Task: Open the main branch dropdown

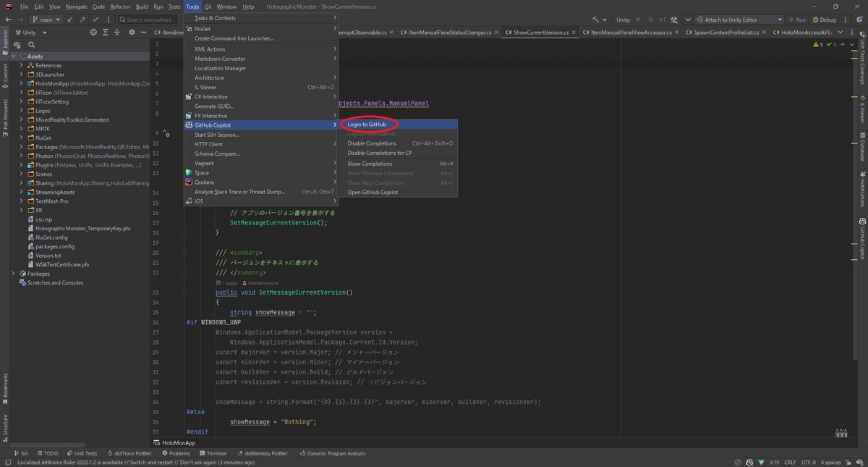Action: pos(46,20)
